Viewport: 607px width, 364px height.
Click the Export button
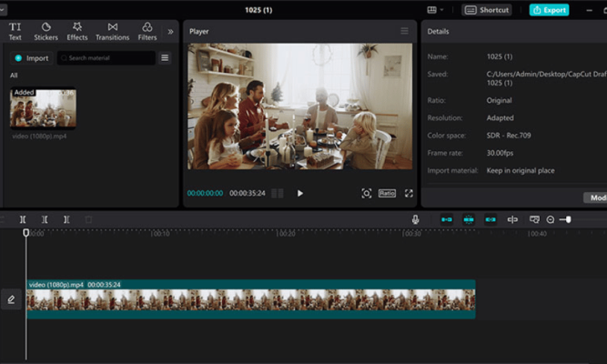pyautogui.click(x=549, y=10)
